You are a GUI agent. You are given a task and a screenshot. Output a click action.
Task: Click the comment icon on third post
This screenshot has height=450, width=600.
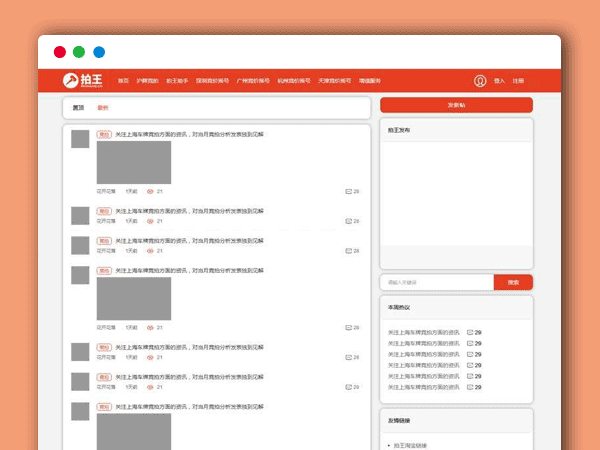(347, 250)
